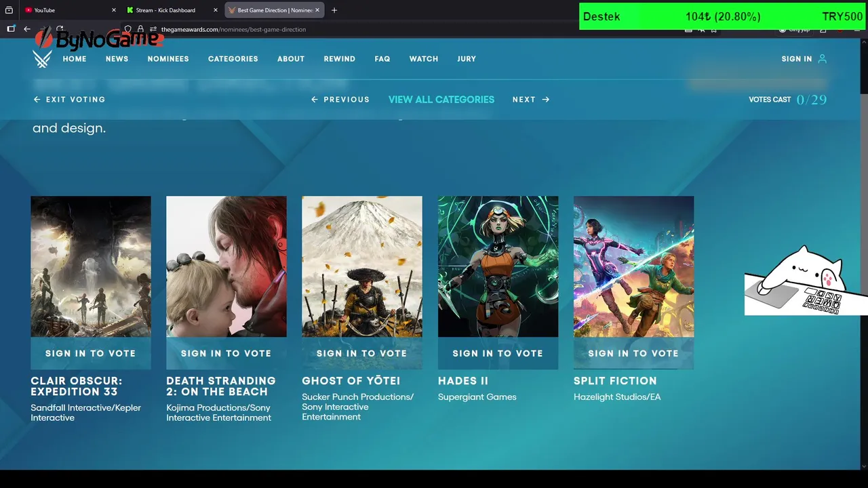Screen dimensions: 868x488
Task: Click Sign In to Vote under Hades II
Action: point(498,353)
